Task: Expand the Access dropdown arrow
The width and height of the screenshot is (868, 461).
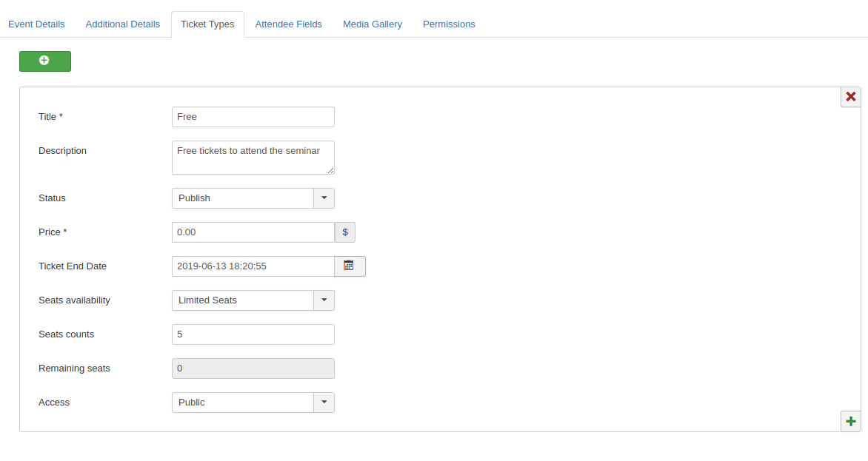Action: click(x=324, y=403)
